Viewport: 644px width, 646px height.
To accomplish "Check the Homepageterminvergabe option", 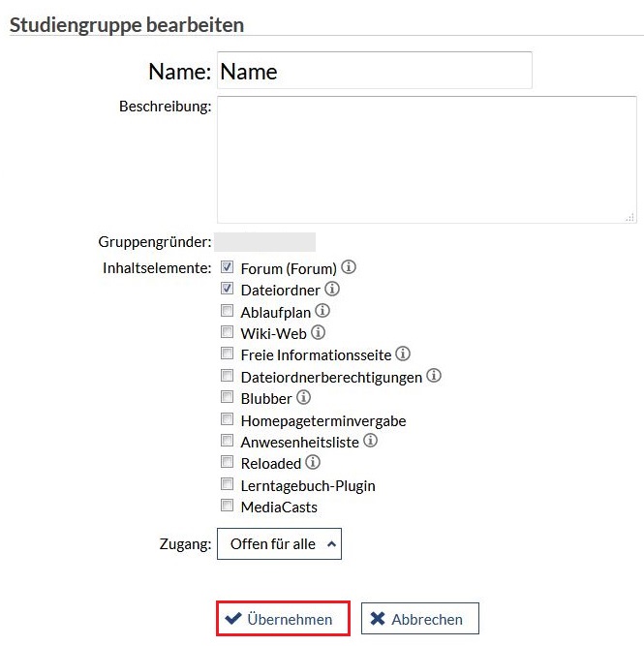I will pyautogui.click(x=227, y=419).
